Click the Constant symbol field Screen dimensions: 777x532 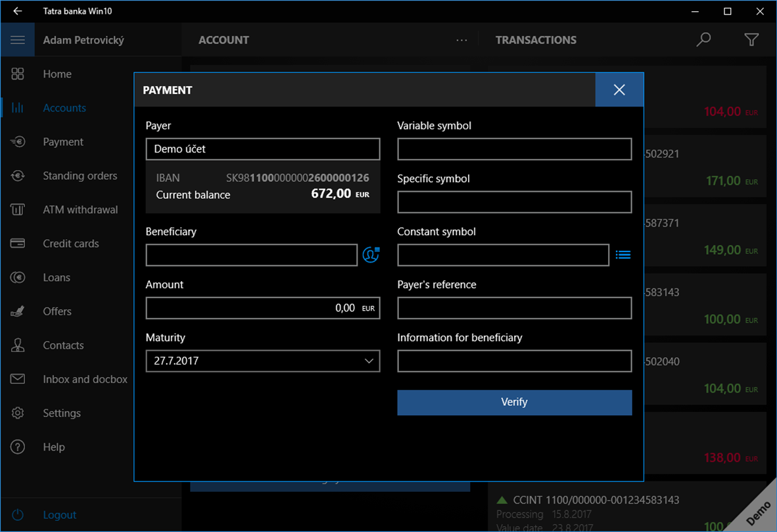click(503, 255)
